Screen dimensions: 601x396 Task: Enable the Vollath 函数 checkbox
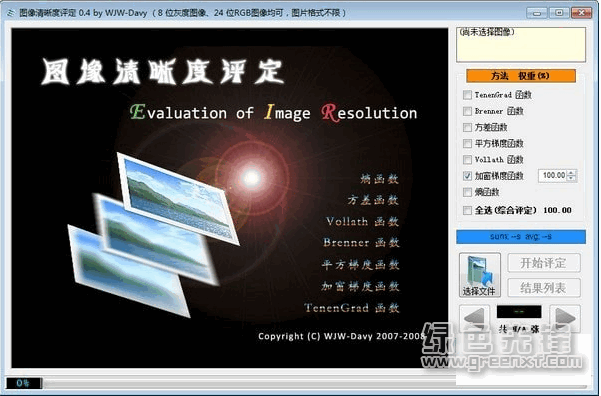point(467,159)
